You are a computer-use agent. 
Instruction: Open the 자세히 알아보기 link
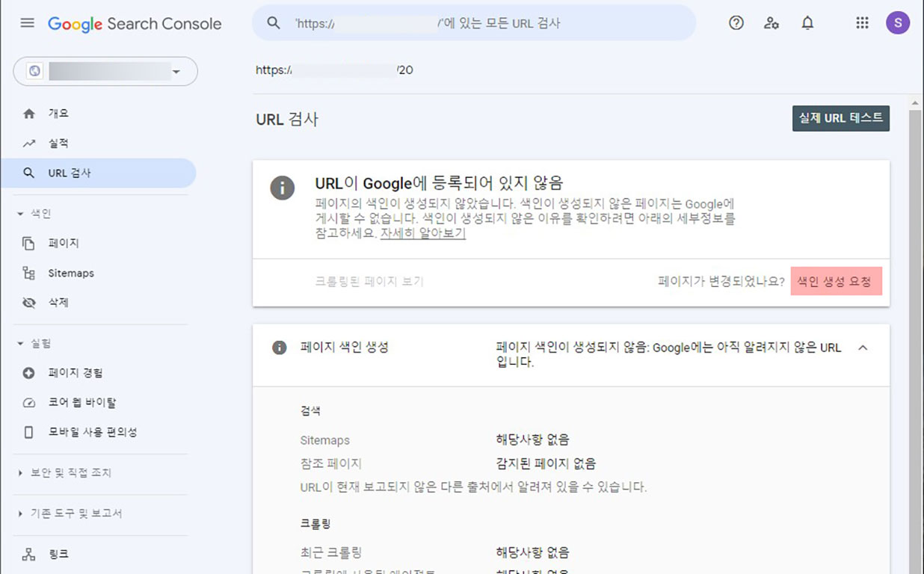point(423,233)
